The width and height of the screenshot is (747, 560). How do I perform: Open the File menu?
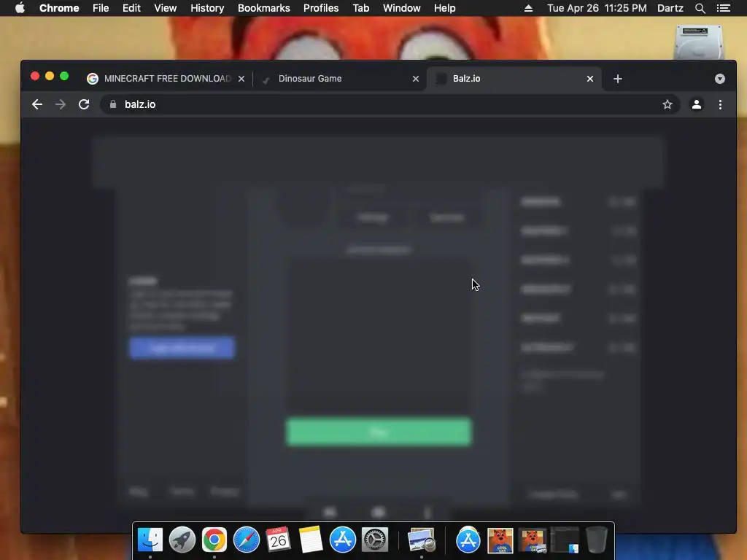(101, 8)
